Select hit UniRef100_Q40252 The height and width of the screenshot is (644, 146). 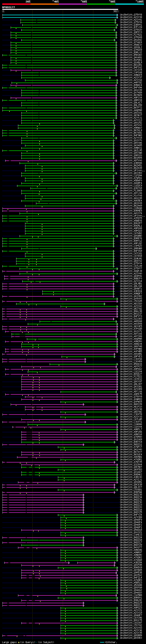(131, 123)
